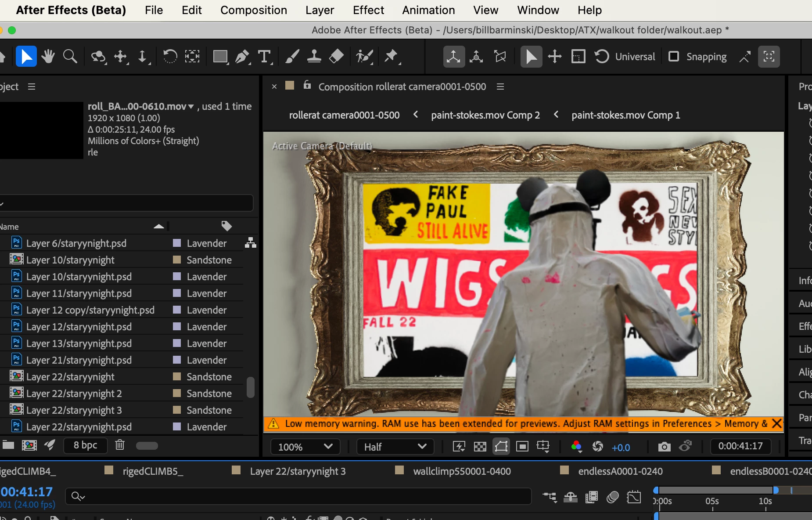
Task: Open the Project panel menu
Action: pyautogui.click(x=32, y=87)
